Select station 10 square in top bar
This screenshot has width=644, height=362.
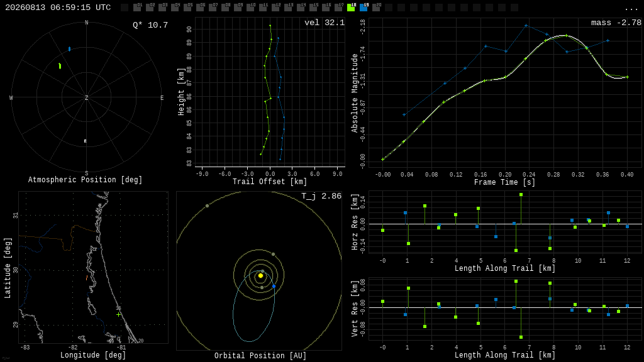(250, 8)
